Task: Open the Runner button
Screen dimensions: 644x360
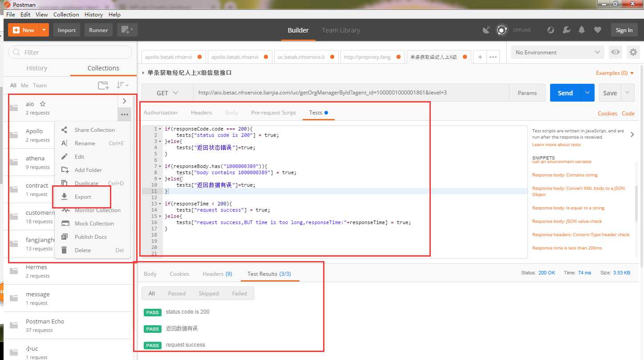Action: coord(98,30)
